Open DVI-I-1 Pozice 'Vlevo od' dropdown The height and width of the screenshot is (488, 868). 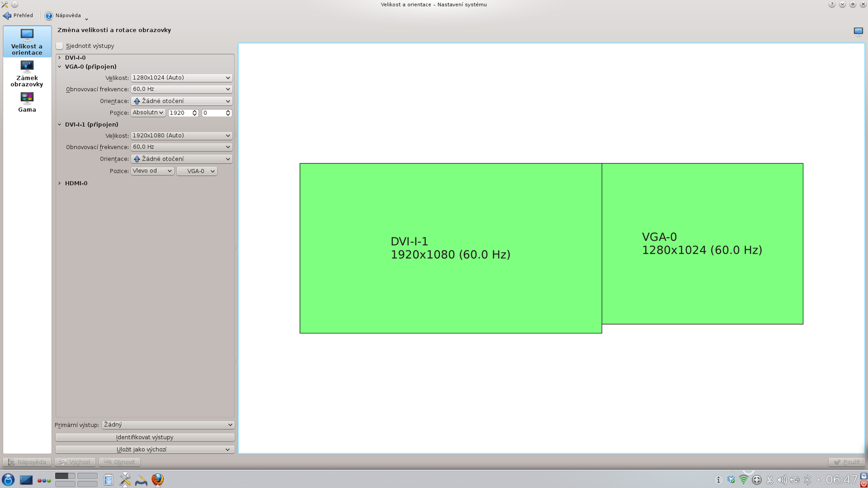click(x=152, y=171)
